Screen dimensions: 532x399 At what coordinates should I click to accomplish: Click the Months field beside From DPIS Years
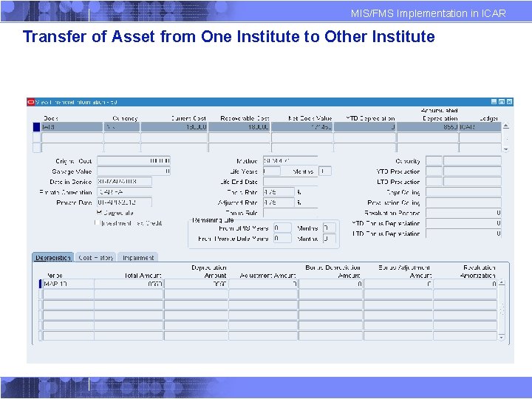tap(330, 228)
